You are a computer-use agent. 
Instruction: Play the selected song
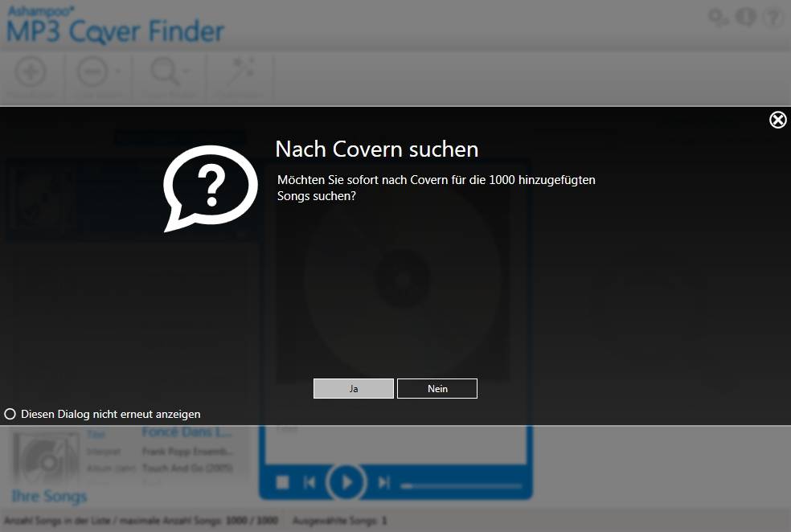coord(346,482)
